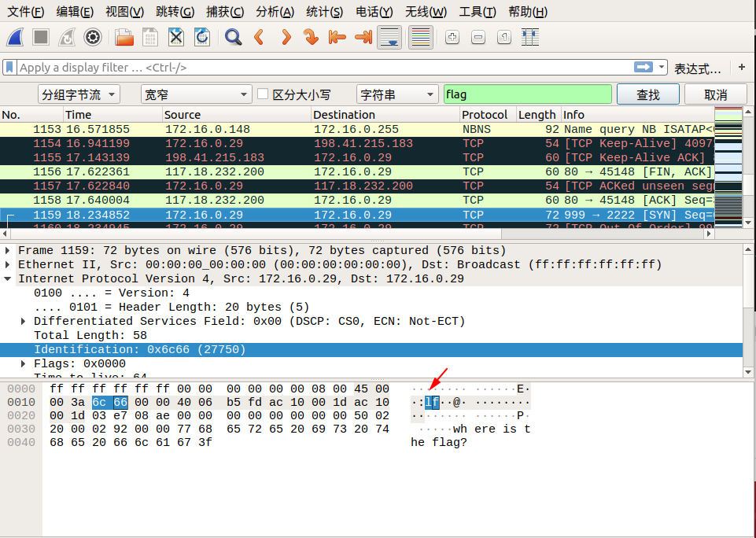Toggle the 区分大小写 case sensitive checkbox

[x=264, y=94]
